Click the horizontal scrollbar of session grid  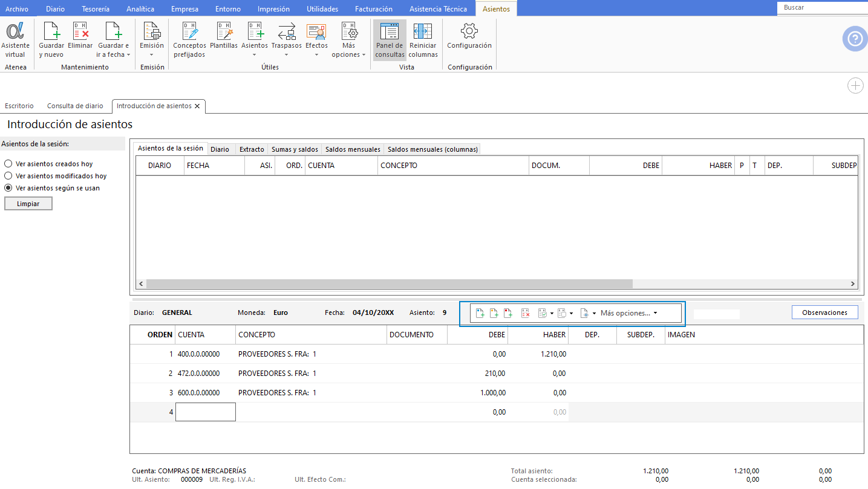click(389, 283)
